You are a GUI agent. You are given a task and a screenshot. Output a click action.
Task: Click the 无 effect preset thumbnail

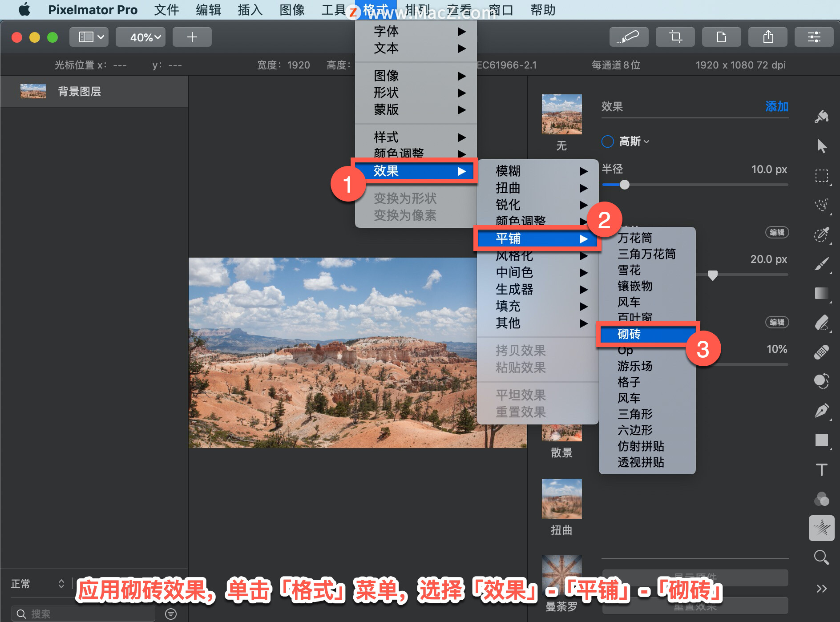(561, 114)
